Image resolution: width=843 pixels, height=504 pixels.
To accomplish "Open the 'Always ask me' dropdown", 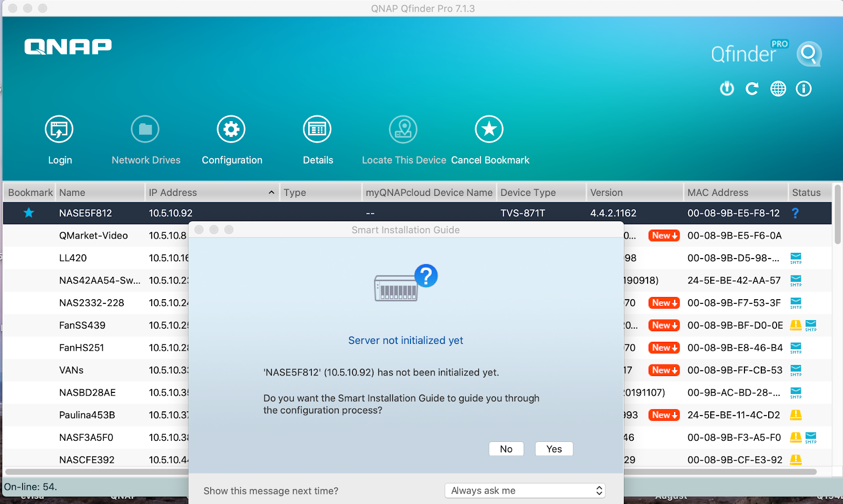I will tap(525, 490).
